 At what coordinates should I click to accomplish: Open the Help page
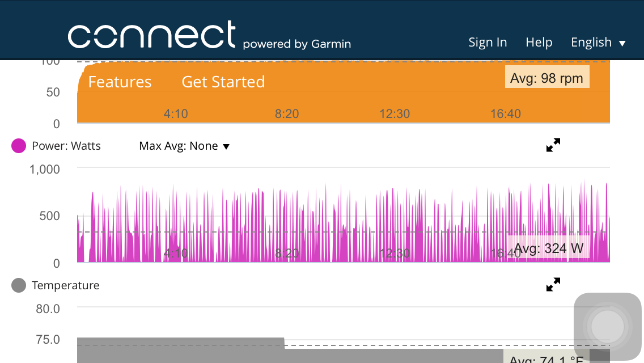tap(539, 42)
